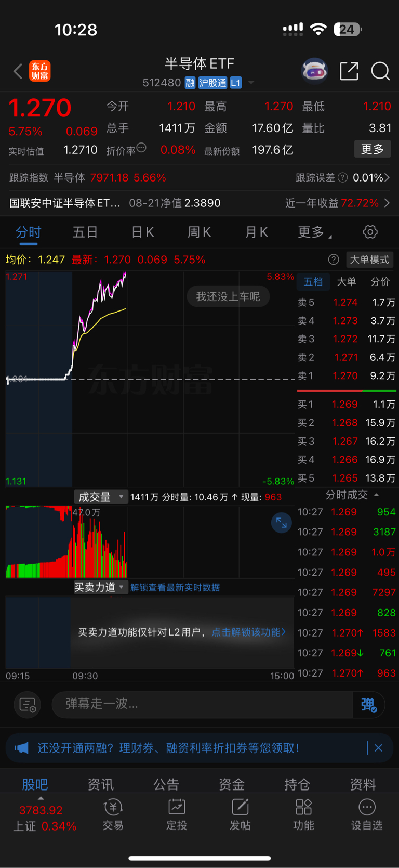Open 近一年收益 72.72% chevron
Screen dimensions: 399x868
[387, 203]
